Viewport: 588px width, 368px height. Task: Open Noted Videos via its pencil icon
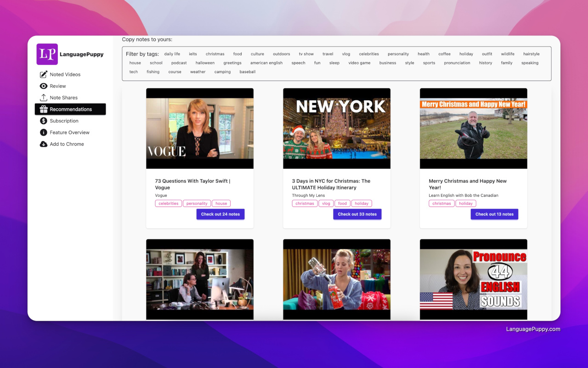pos(44,75)
